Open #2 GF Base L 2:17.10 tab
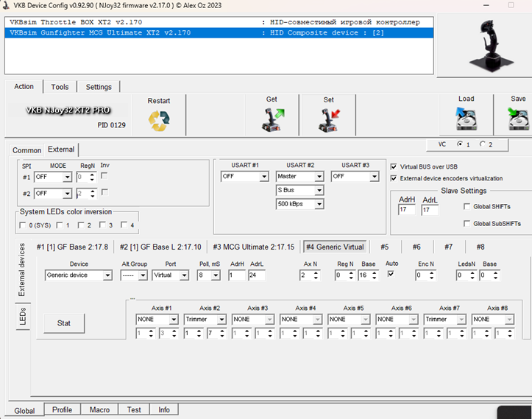 pyautogui.click(x=160, y=247)
